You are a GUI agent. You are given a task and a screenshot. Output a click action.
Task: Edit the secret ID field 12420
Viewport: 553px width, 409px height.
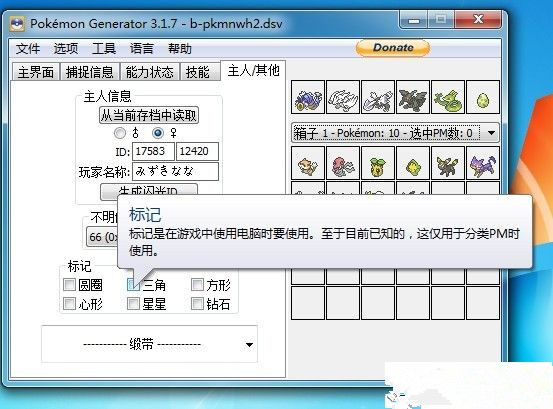(x=197, y=151)
